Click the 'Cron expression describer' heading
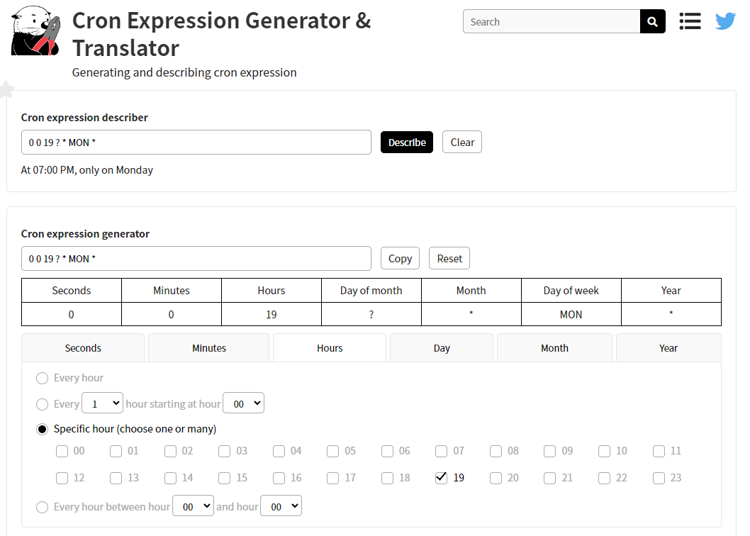 pyautogui.click(x=84, y=118)
